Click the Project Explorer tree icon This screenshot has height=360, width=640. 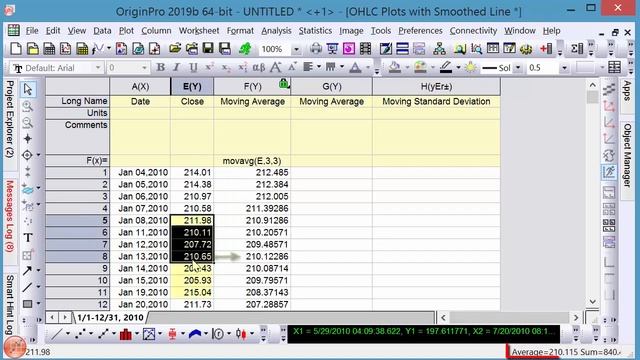click(x=439, y=49)
